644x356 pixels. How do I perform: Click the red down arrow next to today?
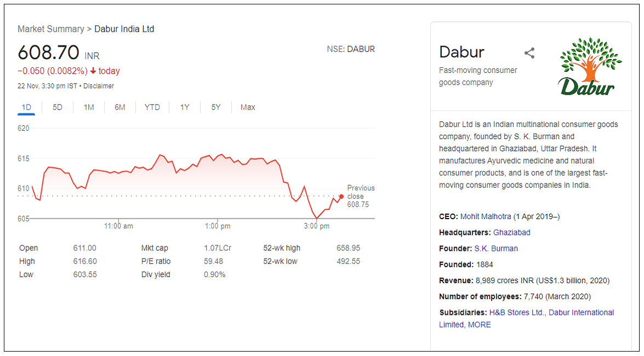pyautogui.click(x=93, y=71)
